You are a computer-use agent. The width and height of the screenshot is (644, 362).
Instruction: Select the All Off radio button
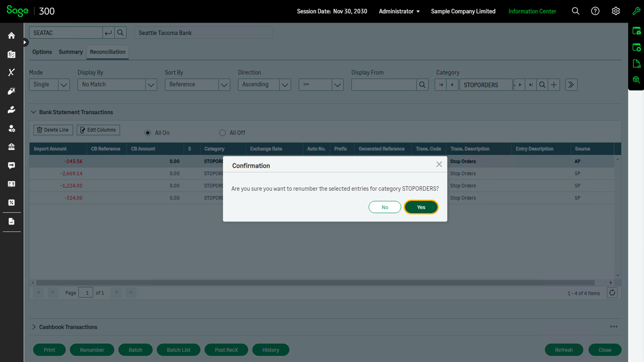222,133
